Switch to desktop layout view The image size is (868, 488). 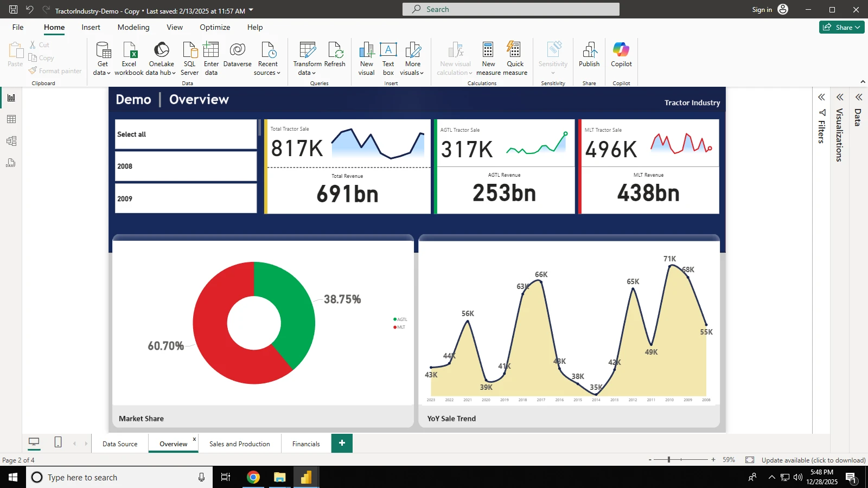click(x=34, y=442)
